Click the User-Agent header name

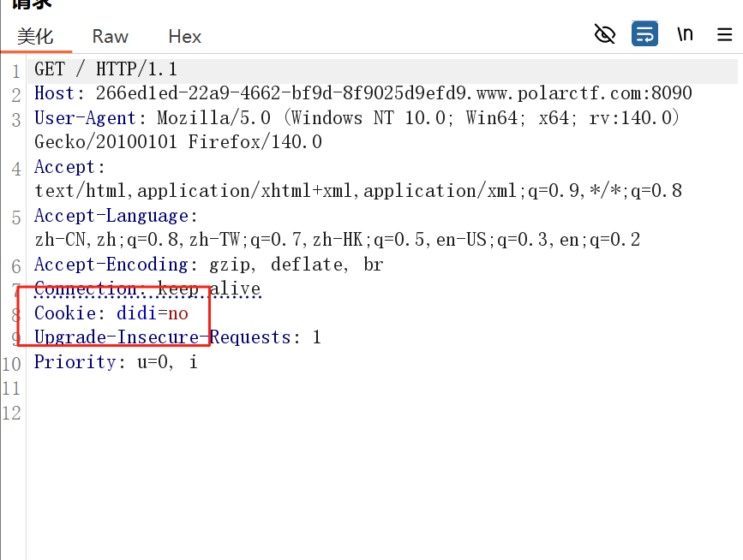click(86, 118)
